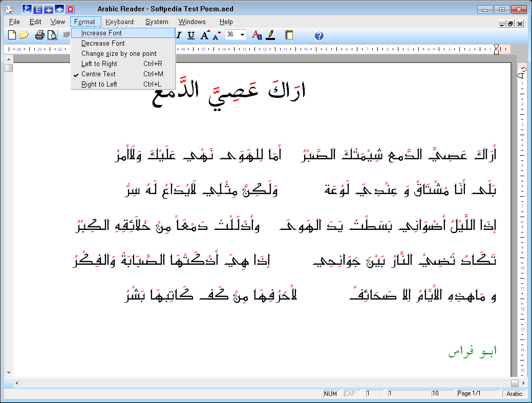This screenshot has height=403, width=532.
Task: Pick text color with the pencil color icon
Action: 270,35
